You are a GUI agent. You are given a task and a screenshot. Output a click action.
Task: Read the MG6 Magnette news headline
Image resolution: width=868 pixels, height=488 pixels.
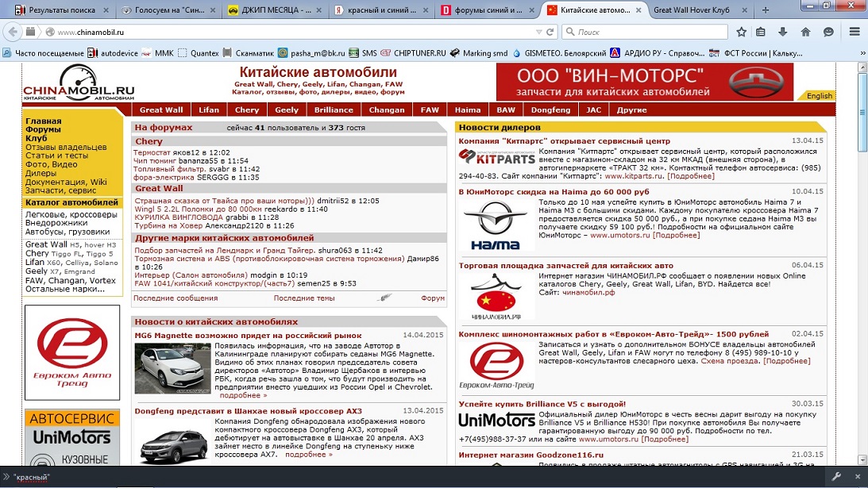[x=248, y=336]
